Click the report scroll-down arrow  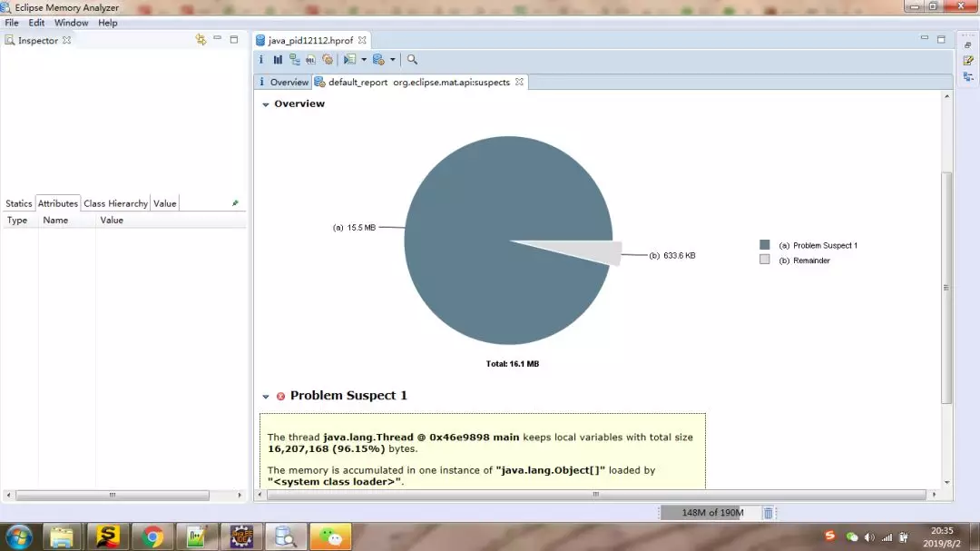click(946, 482)
